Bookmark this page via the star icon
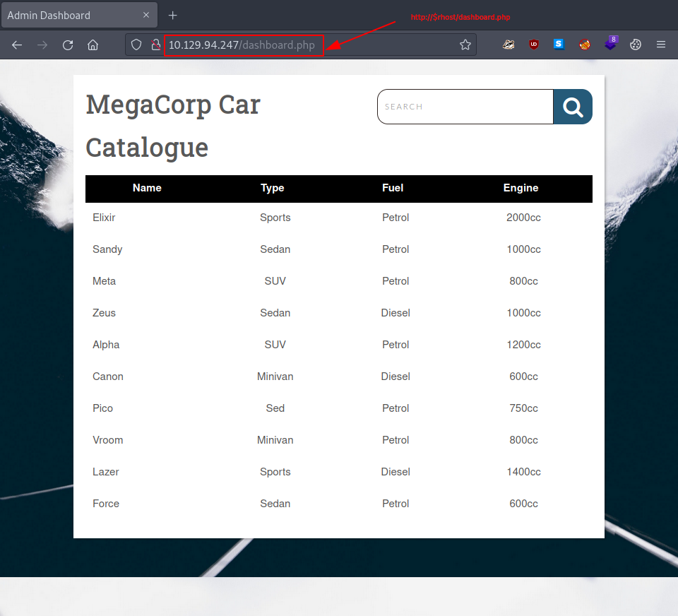 465,45
